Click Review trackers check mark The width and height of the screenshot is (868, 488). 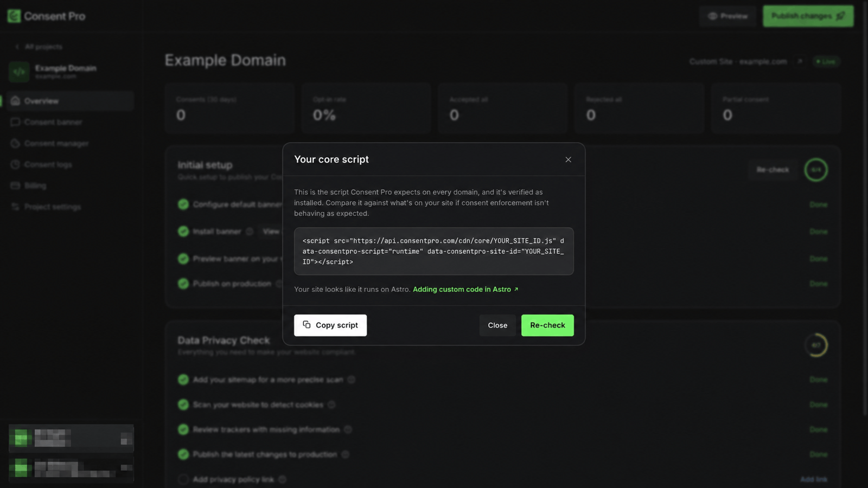click(183, 429)
